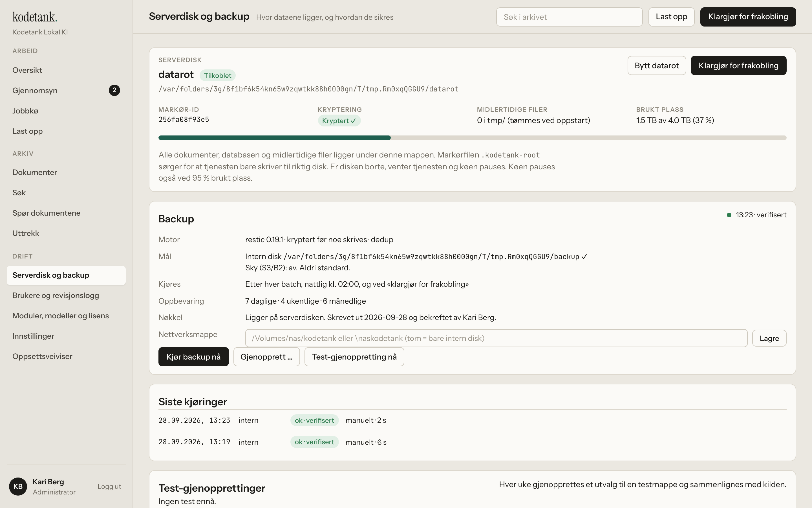Select the 28.09.2026, 13:19 run row
The height and width of the screenshot is (508, 812).
point(472,442)
